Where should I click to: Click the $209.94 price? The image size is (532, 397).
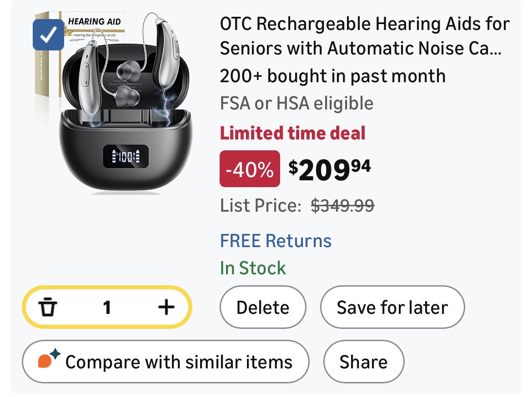pos(330,169)
